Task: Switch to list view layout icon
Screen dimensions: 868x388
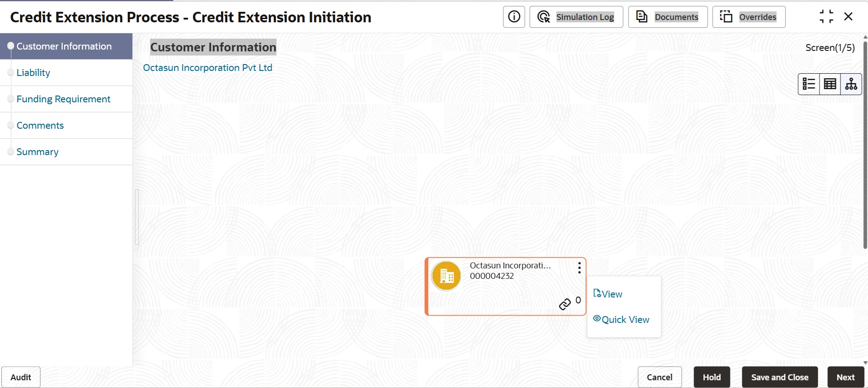Action: coord(809,84)
